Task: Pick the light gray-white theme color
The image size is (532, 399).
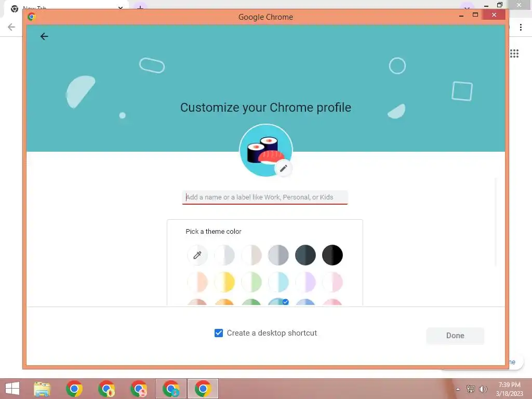Action: pyautogui.click(x=224, y=255)
